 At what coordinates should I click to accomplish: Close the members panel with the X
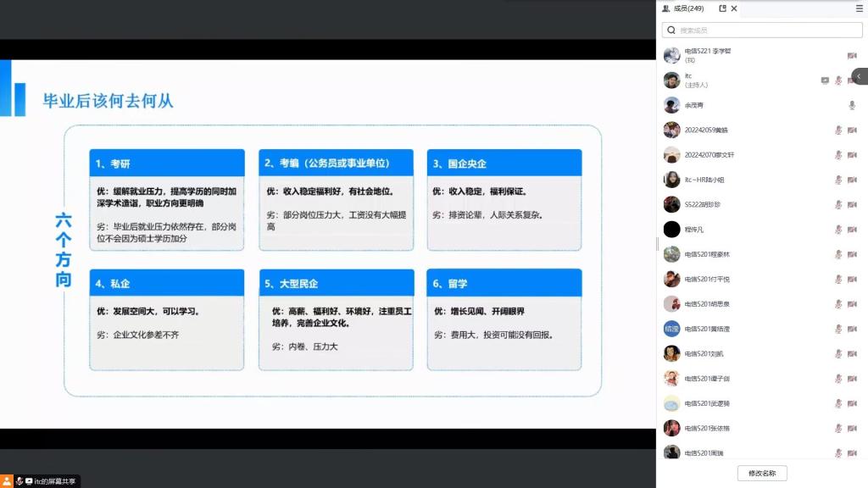point(734,8)
